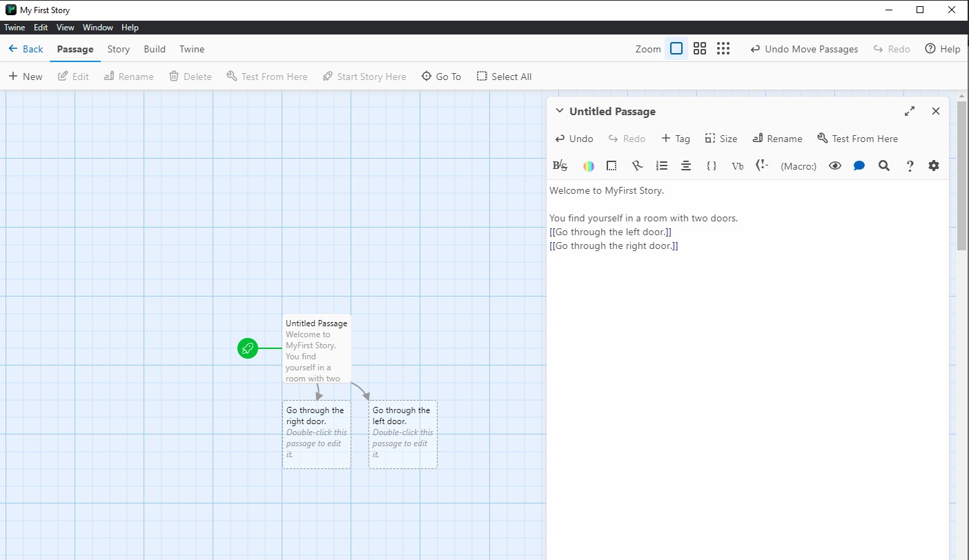
Task: Open the Edit menu
Action: pyautogui.click(x=41, y=27)
